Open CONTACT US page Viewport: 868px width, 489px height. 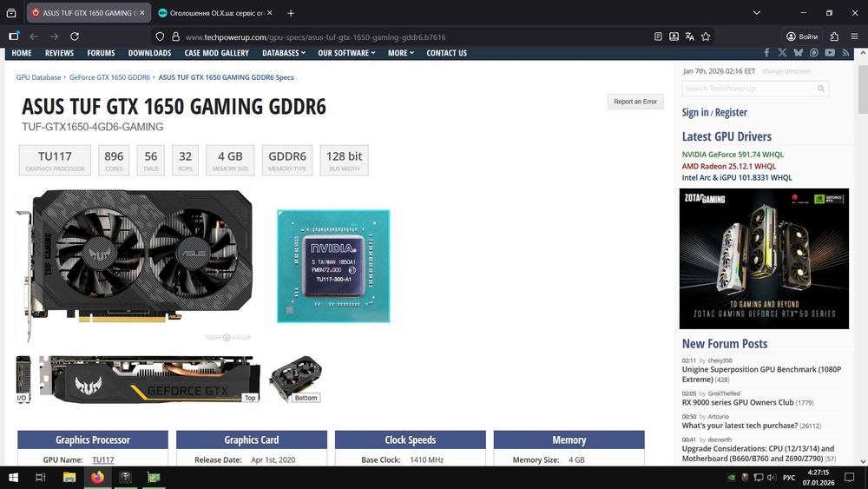point(446,53)
